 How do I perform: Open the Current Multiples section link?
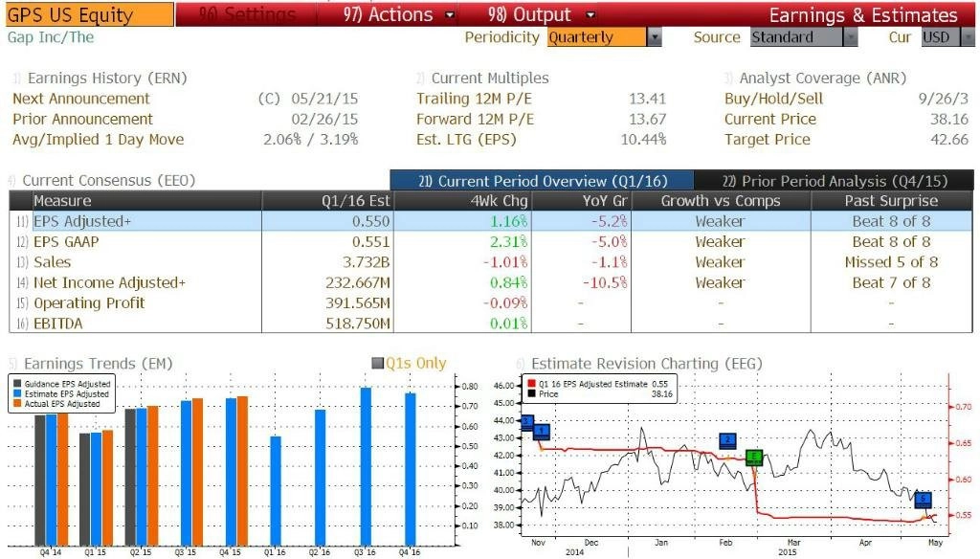(490, 78)
